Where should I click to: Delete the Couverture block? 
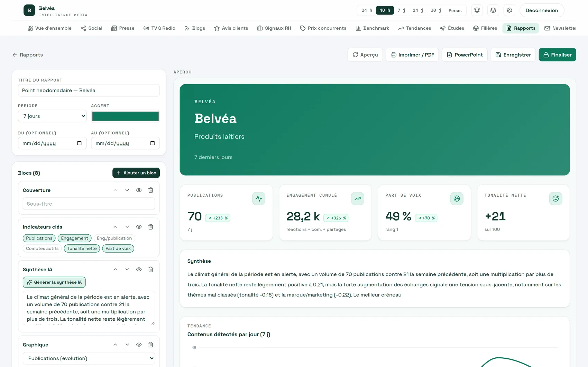point(151,190)
